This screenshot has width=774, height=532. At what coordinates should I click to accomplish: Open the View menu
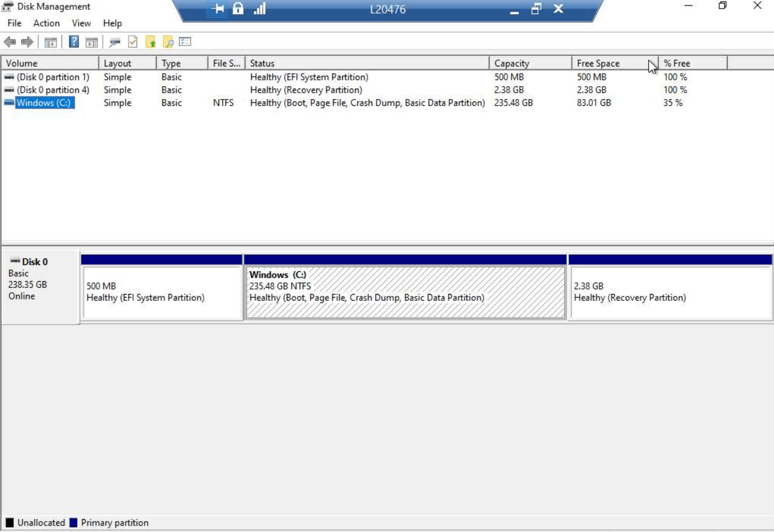coord(81,23)
